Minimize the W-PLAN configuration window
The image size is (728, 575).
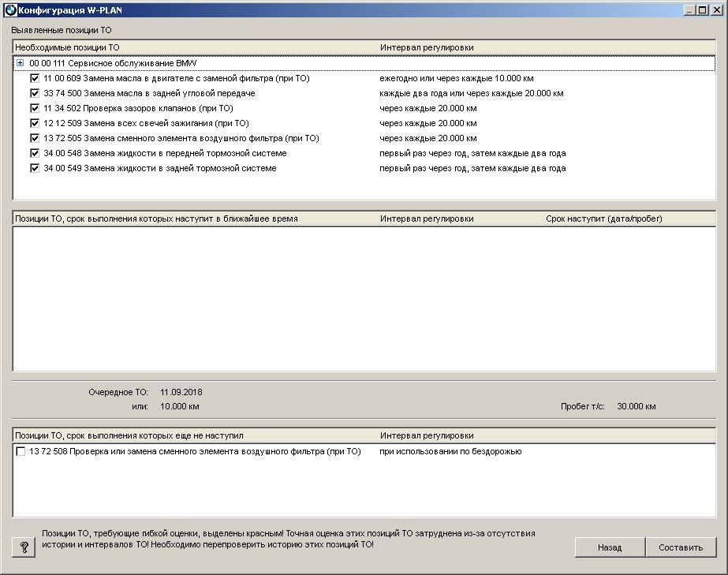coord(689,9)
